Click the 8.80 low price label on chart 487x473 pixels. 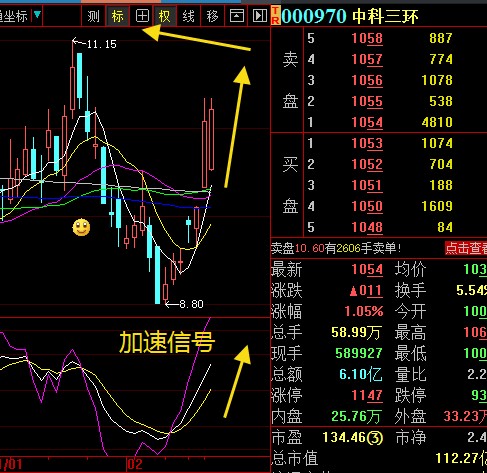[191, 304]
